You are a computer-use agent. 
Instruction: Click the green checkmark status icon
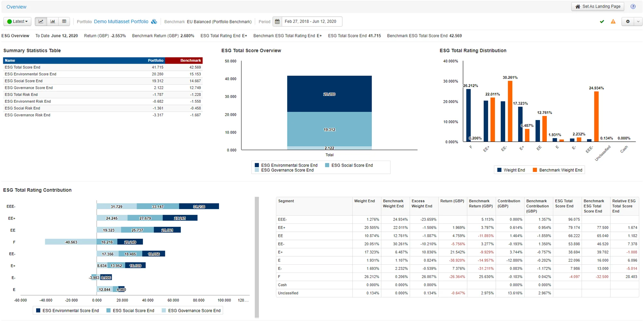(602, 22)
